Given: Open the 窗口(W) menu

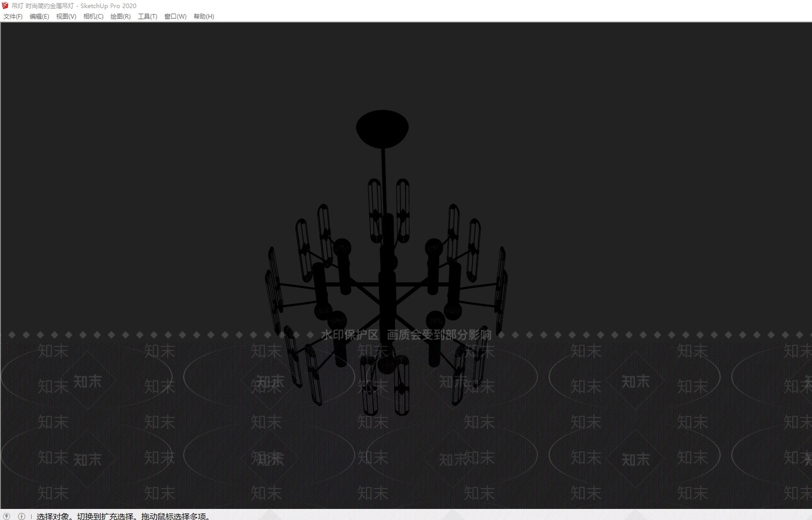Looking at the screenshot, I should 176,16.
